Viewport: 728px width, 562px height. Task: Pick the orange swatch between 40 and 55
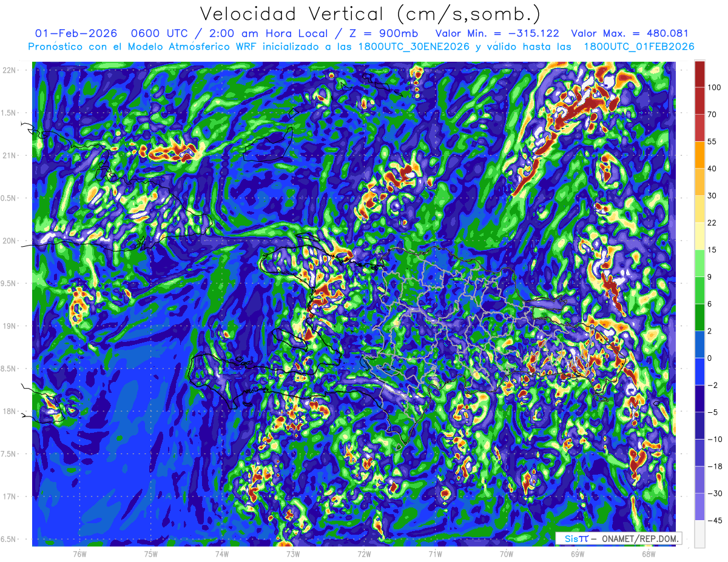click(x=699, y=155)
